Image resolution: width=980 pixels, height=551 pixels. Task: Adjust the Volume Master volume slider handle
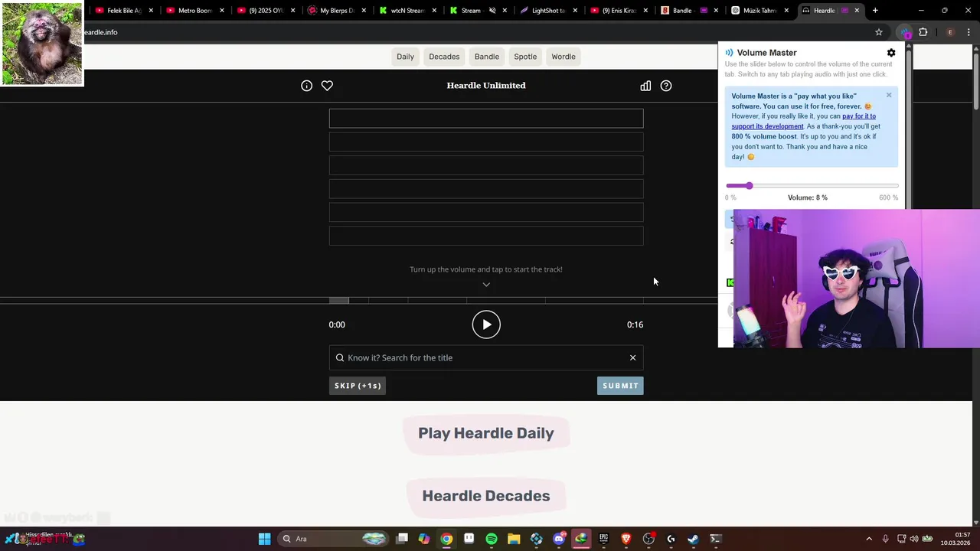[x=749, y=186]
